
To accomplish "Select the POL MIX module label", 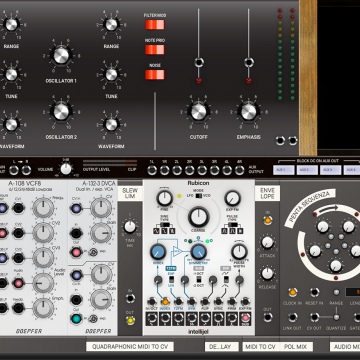I will 296,347.
